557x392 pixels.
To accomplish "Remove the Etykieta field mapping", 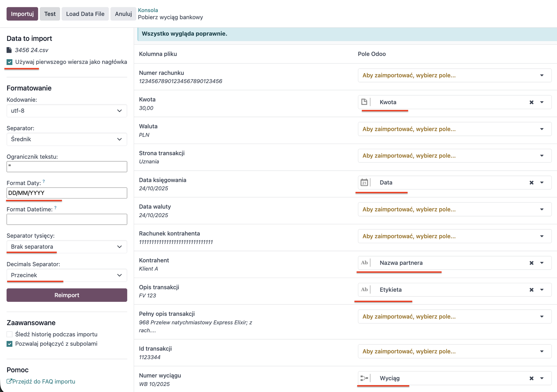I will click(531, 290).
